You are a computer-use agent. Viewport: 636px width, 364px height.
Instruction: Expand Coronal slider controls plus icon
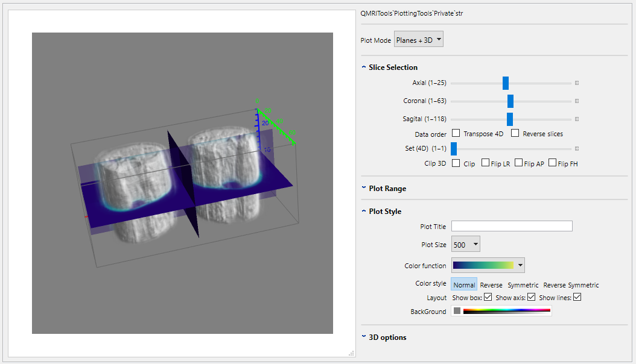[577, 101]
